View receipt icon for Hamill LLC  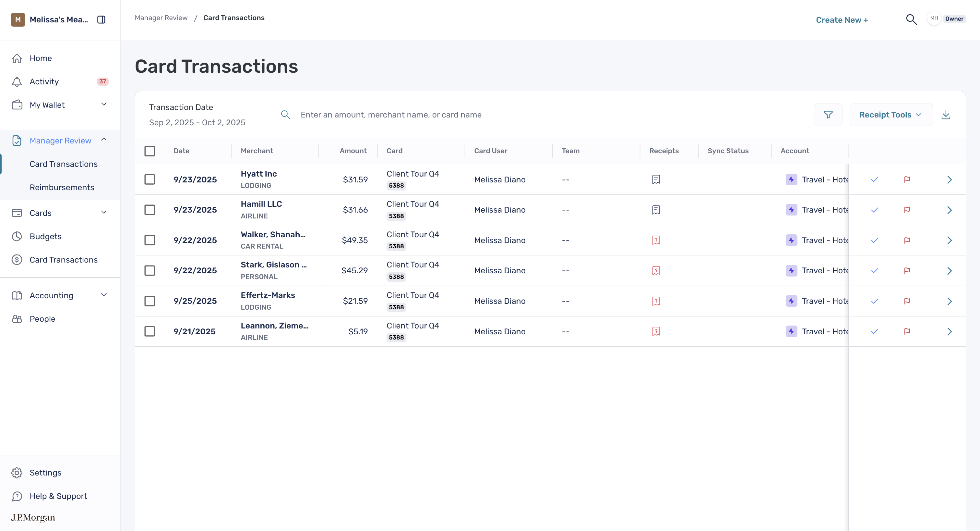pos(656,210)
